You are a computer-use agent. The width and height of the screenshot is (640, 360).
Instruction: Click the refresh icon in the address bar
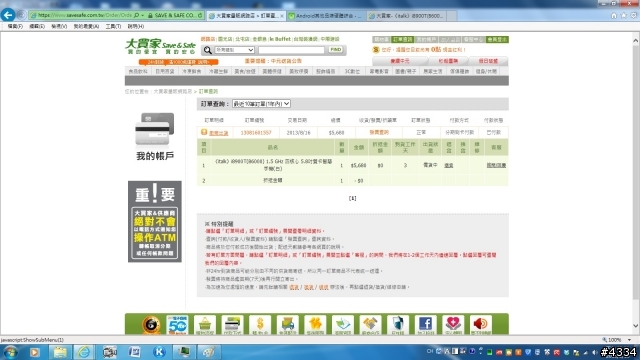[200, 16]
